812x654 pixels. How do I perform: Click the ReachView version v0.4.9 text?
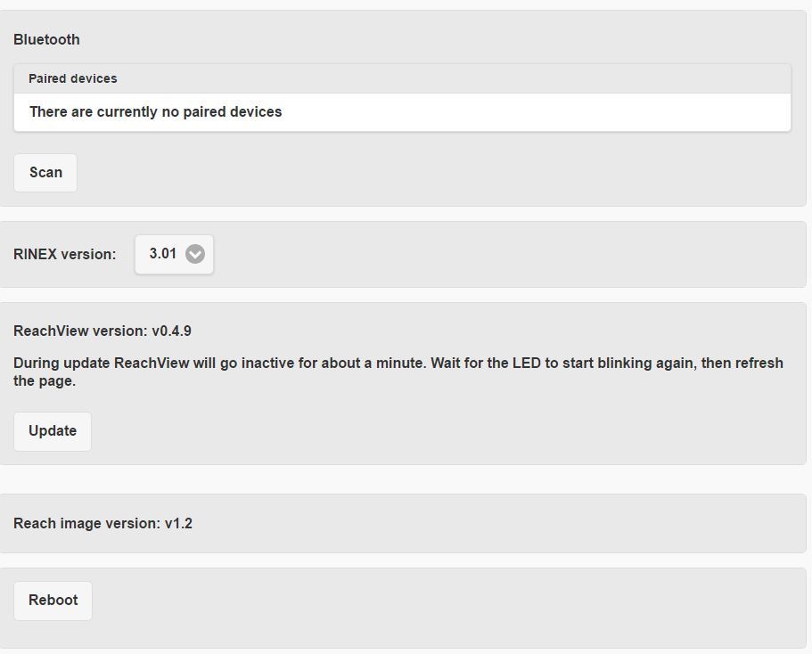pyautogui.click(x=103, y=331)
